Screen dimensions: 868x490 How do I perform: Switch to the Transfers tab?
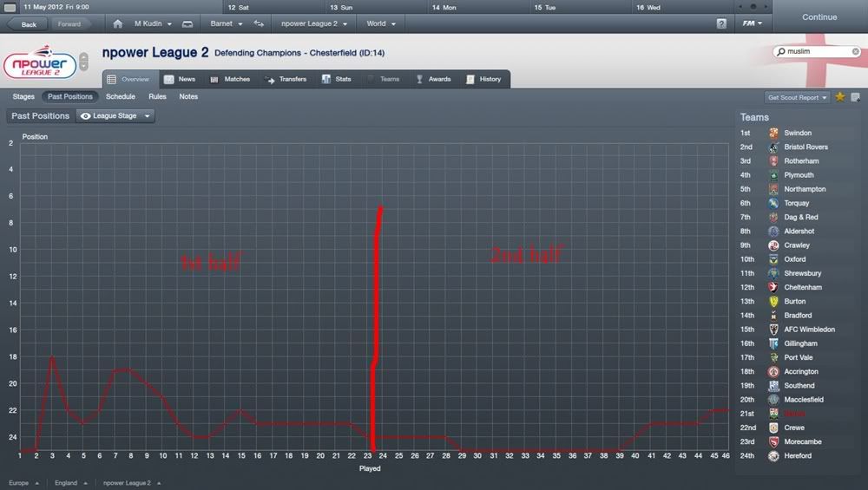click(286, 79)
